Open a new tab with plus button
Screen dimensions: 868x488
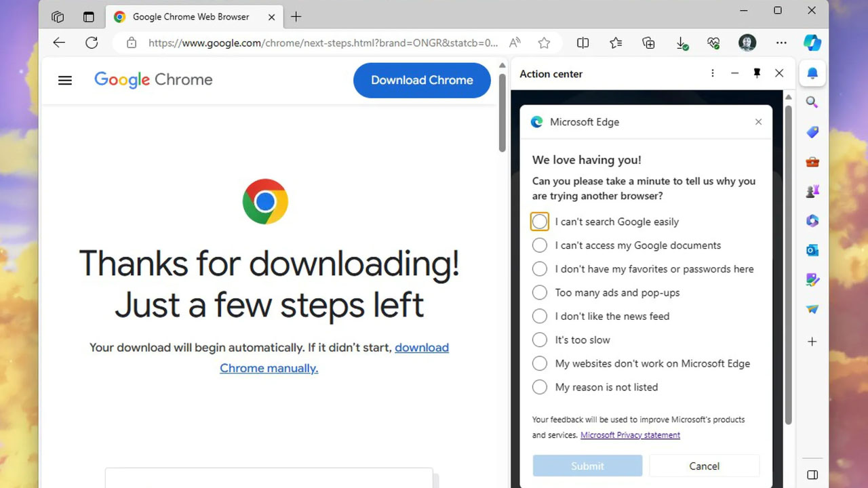(296, 17)
